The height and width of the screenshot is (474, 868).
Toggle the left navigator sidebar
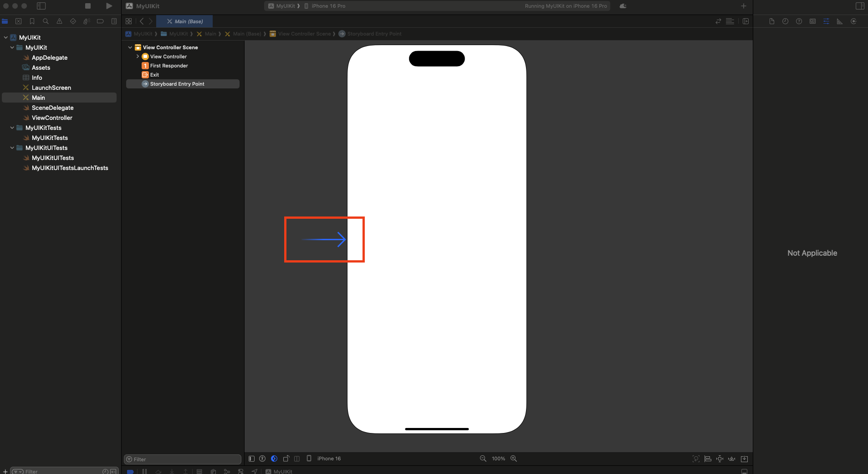(x=41, y=6)
